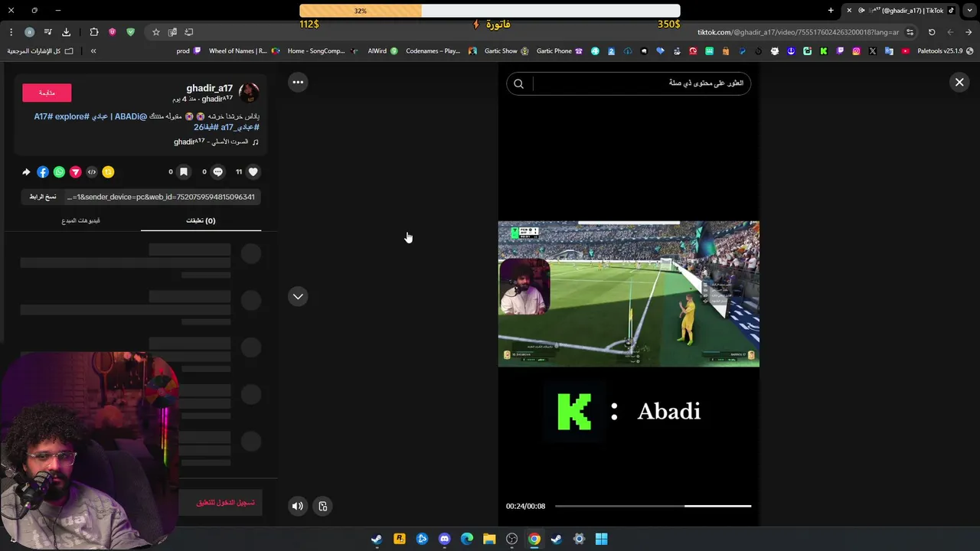The image size is (980, 551).
Task: Click the share/cast icon in address bar
Action: (189, 32)
